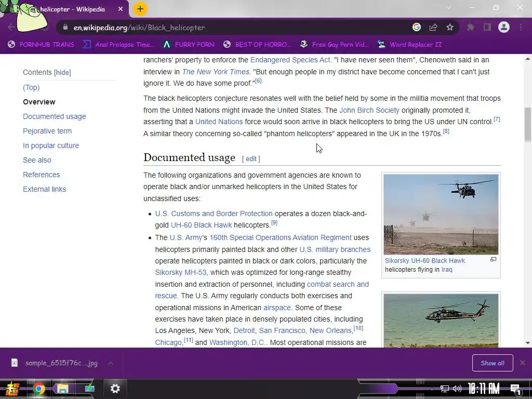Click Show all downloads button
This screenshot has width=532, height=399.
[493, 363]
